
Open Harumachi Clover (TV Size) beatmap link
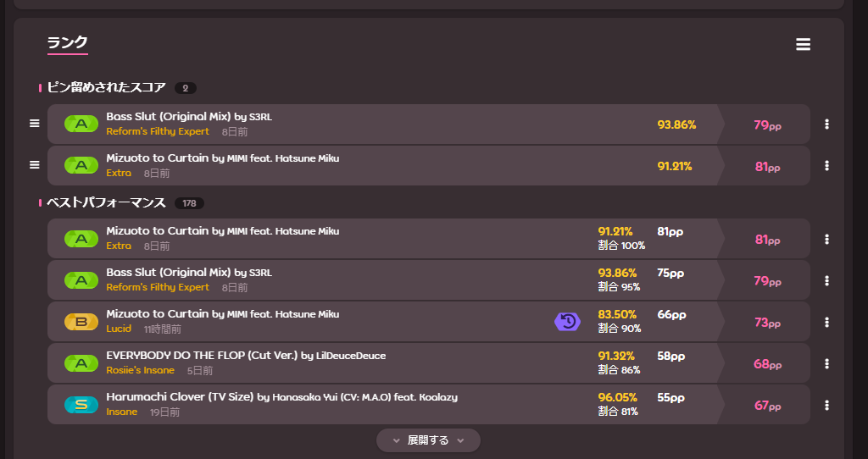point(180,397)
